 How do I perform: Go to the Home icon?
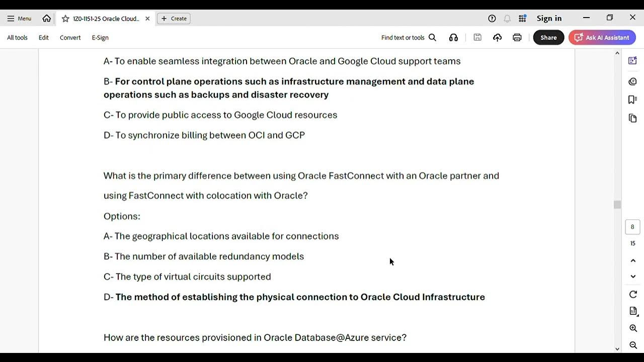[47, 19]
